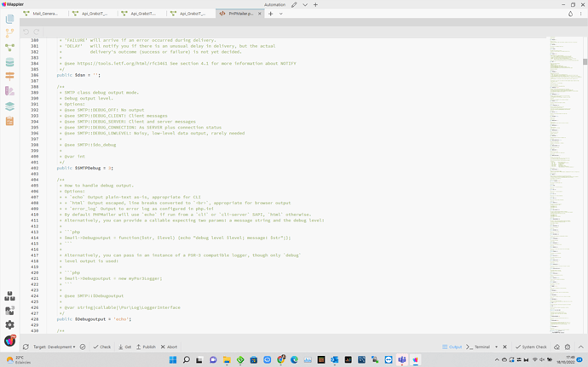Open the Database Manager sidebar icon

coord(9,62)
